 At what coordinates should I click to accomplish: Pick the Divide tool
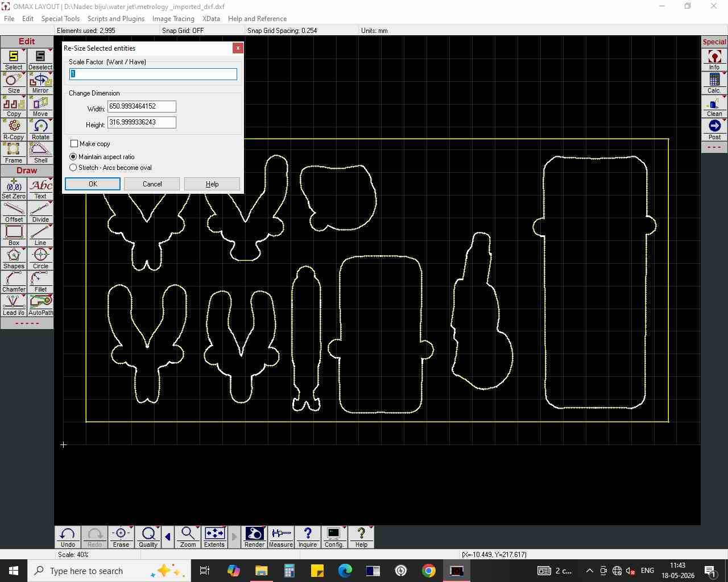coord(40,212)
